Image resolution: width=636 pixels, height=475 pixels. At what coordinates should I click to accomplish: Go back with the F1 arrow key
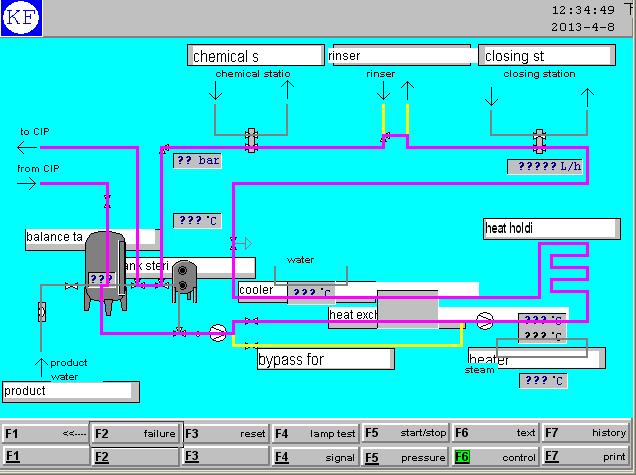point(45,433)
